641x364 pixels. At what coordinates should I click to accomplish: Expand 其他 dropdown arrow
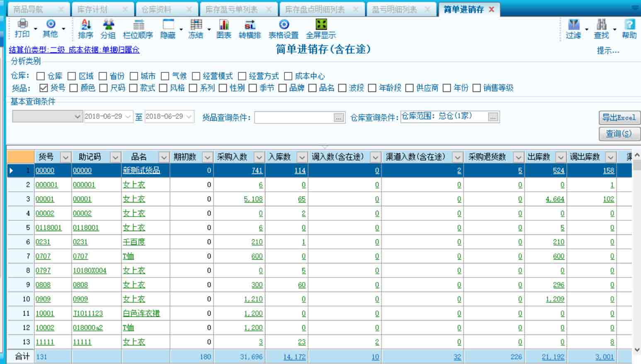point(63,29)
